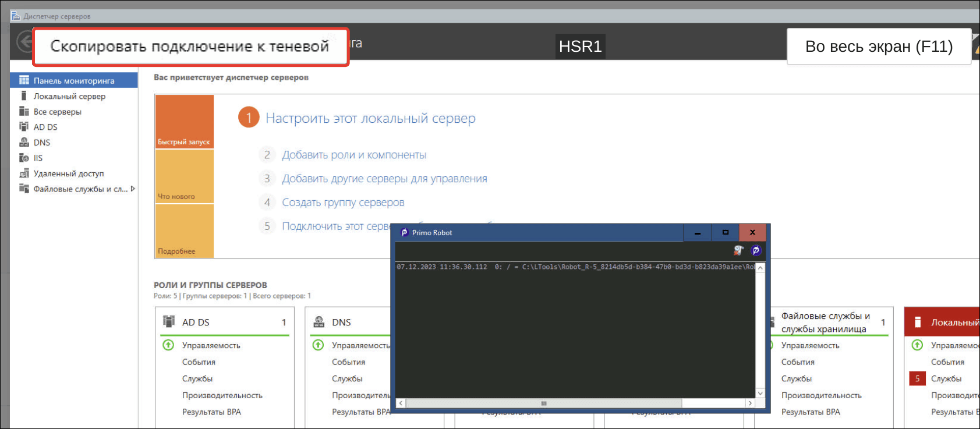The width and height of the screenshot is (980, 429).
Task: Click the back arrow in Server Manager header
Action: point(24,42)
